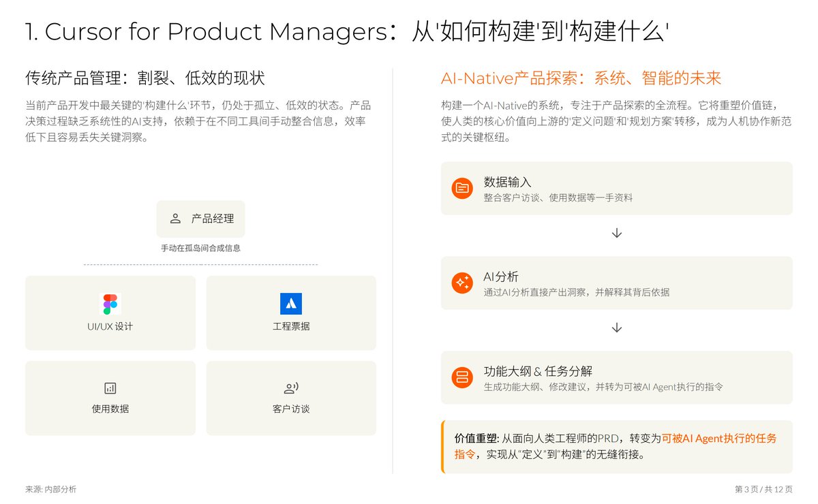
Task: Click the 来源: 内部分析 footer text
Action: (x=51, y=489)
